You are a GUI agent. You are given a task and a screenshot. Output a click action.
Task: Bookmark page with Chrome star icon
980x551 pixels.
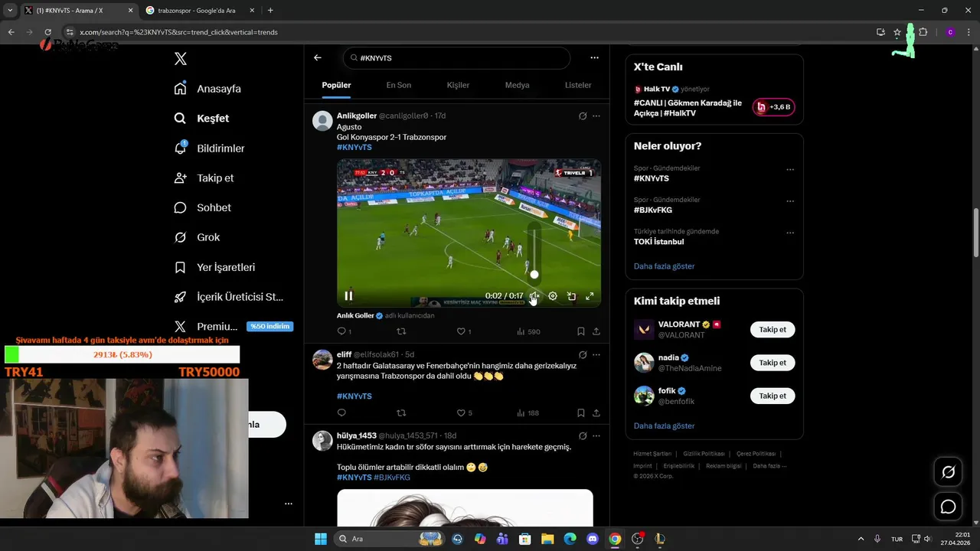coord(897,32)
